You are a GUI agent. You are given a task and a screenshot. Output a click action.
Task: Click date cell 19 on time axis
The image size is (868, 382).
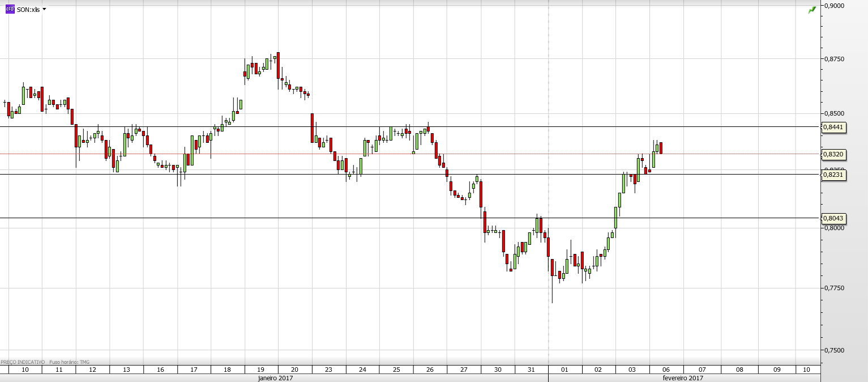coord(261,370)
